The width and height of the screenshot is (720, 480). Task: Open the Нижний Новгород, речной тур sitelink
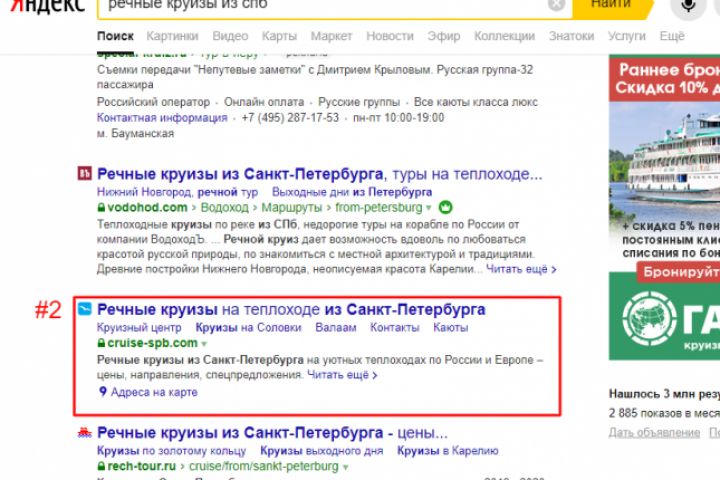(177, 192)
